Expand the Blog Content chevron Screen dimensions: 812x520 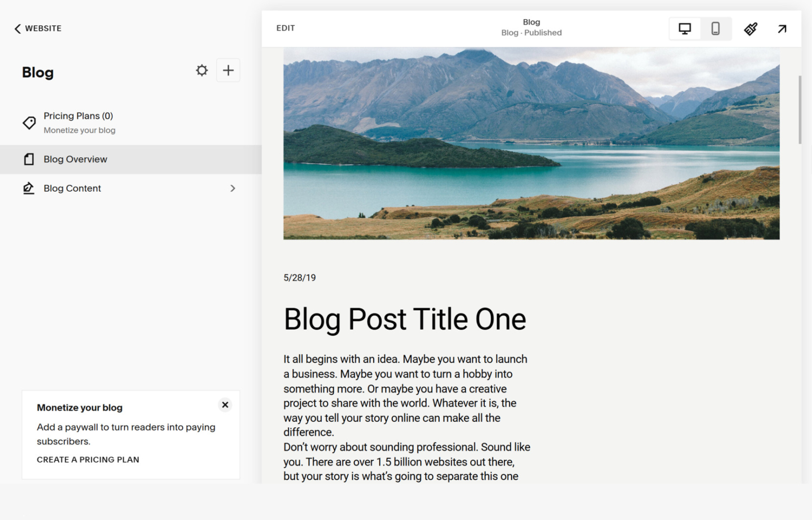click(x=233, y=188)
